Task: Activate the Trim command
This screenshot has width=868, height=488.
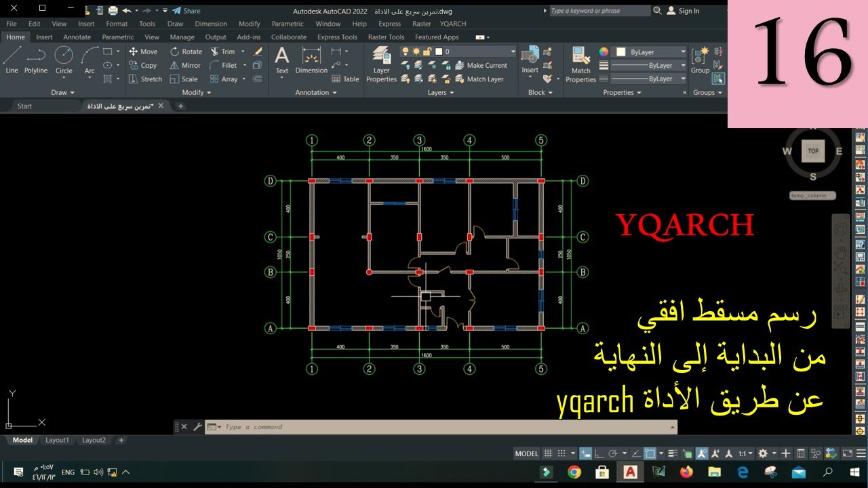Action: coord(222,52)
